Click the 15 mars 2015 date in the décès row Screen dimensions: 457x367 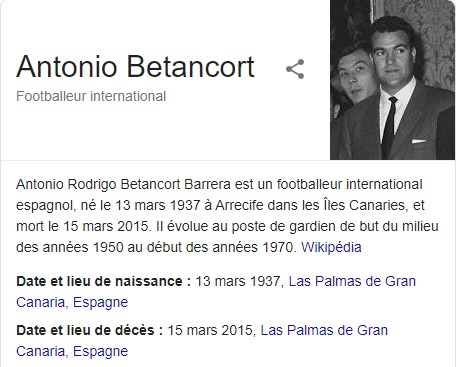pos(211,330)
